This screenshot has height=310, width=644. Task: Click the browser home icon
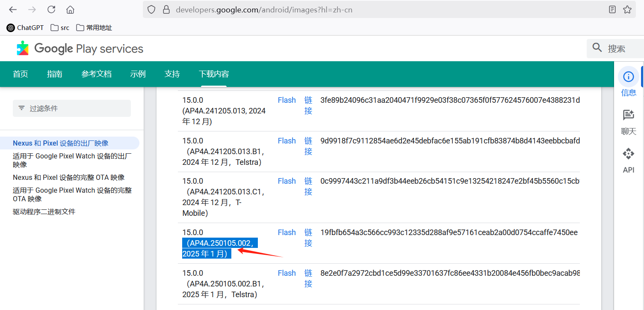click(x=70, y=9)
